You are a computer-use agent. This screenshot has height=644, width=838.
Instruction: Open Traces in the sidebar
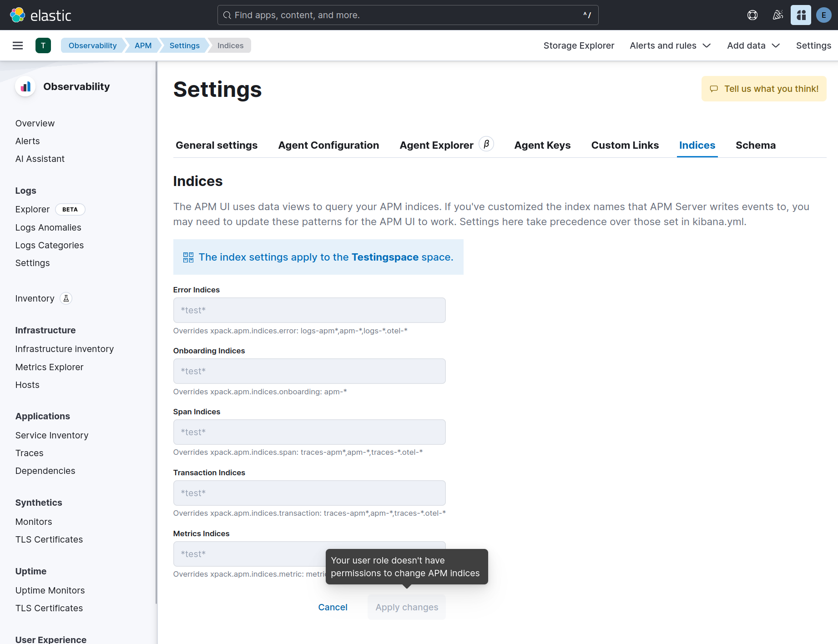[x=30, y=453]
